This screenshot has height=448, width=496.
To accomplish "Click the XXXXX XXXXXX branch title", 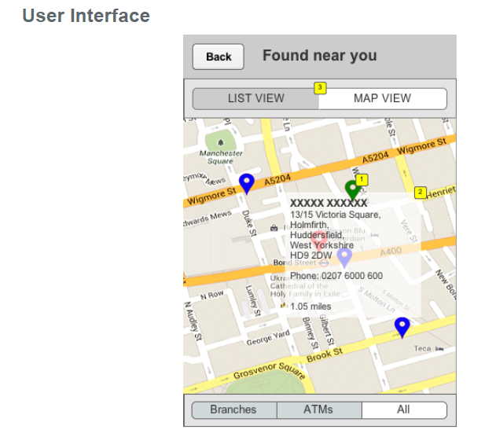I will pos(329,203).
